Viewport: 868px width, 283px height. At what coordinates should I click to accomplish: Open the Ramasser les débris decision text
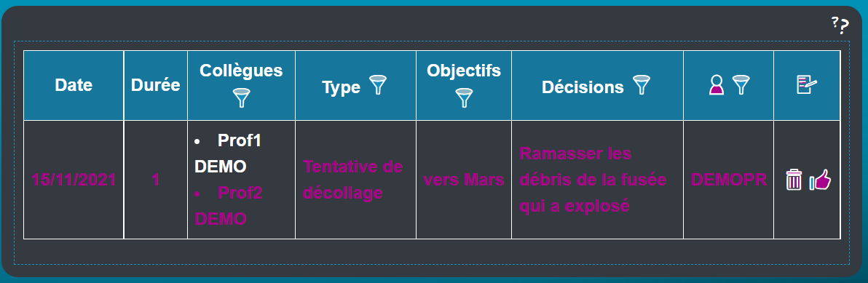593,180
